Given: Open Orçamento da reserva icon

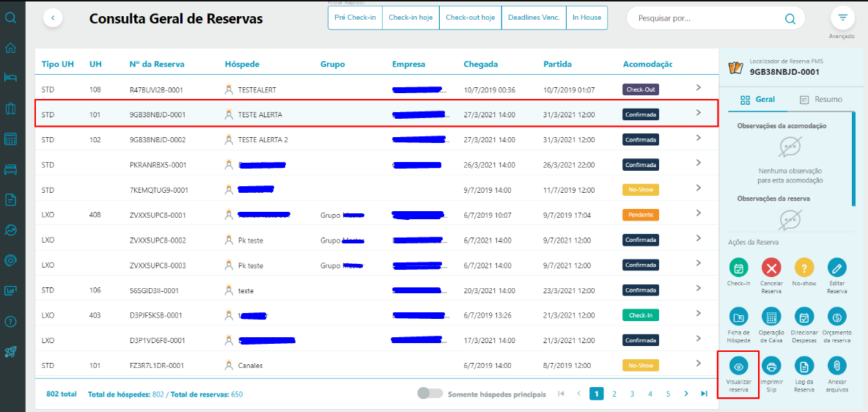Looking at the screenshot, I should click(837, 317).
